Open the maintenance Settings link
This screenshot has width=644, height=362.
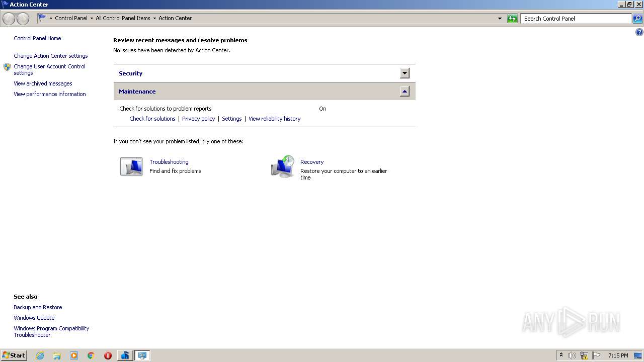click(232, 119)
